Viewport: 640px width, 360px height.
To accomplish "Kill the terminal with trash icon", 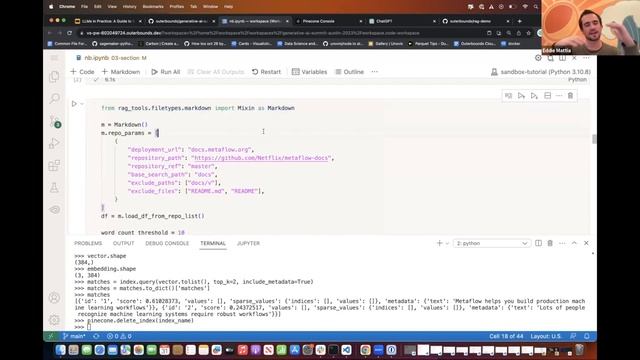I will point(550,243).
